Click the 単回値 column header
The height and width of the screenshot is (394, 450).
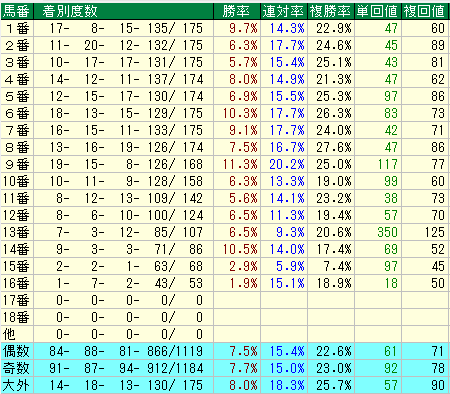tap(377, 11)
